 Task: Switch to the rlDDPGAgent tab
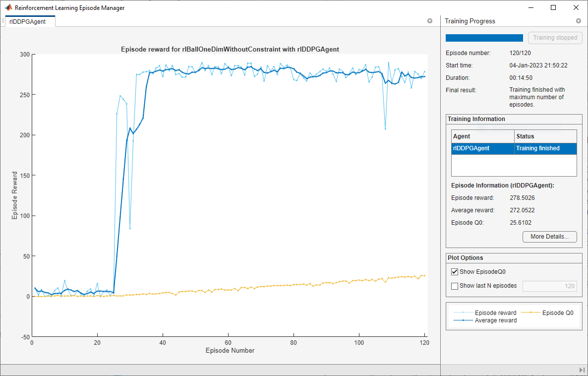(29, 21)
